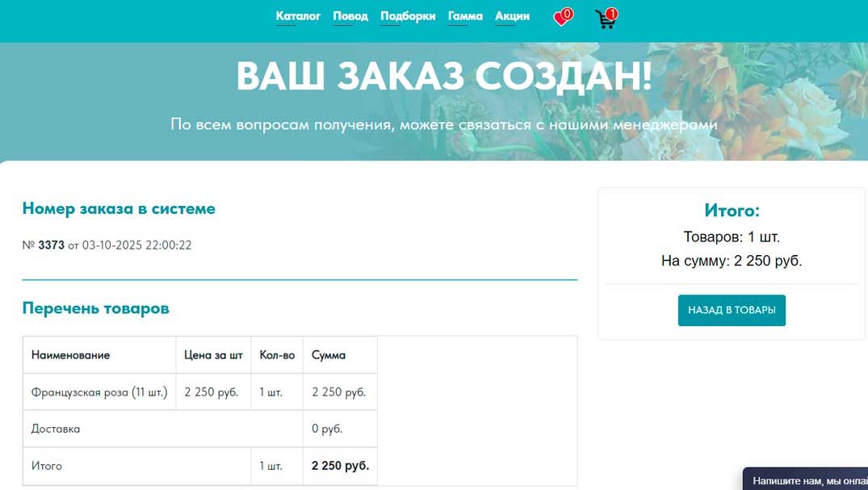Open the Напишите нам online chat widget
The width and height of the screenshot is (868, 490).
[x=807, y=480]
